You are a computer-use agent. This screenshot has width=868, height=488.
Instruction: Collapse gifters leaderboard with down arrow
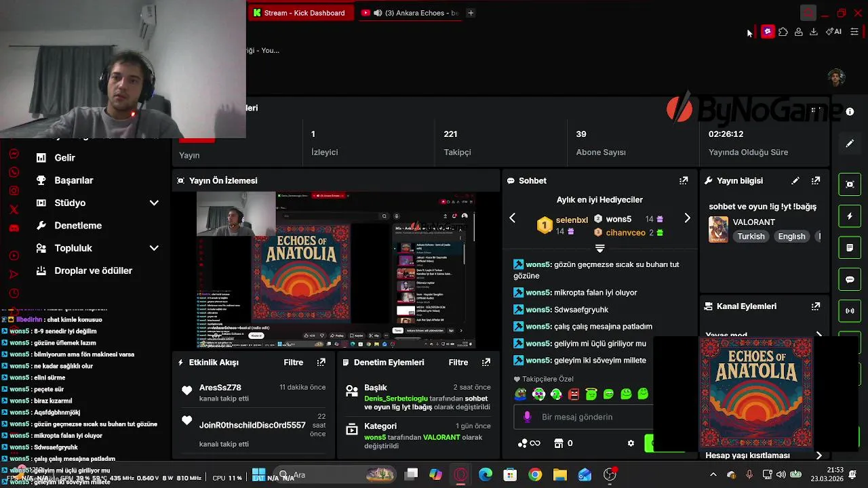[x=599, y=248]
